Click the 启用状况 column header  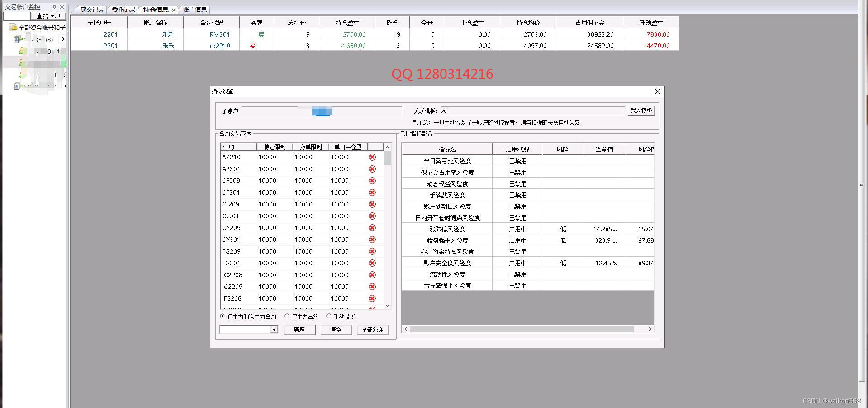pyautogui.click(x=517, y=149)
